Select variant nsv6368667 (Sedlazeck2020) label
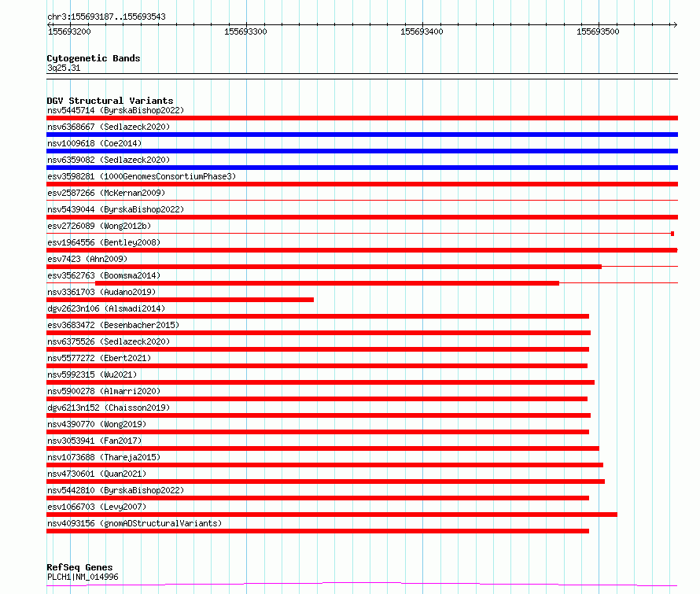This screenshot has width=700, height=594. [109, 127]
